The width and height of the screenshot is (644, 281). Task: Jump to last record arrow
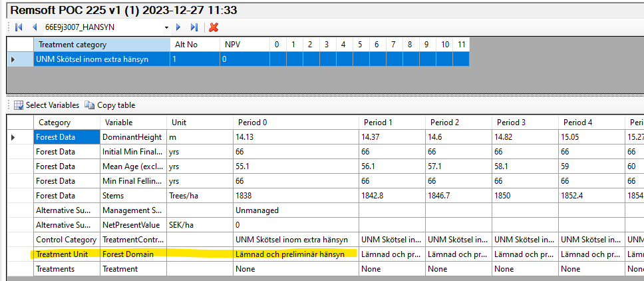point(194,27)
